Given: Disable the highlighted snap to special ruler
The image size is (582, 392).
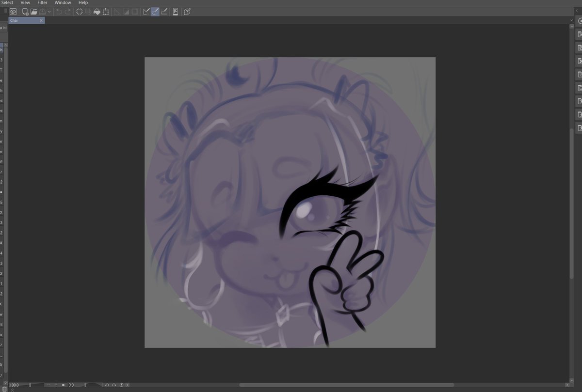Looking at the screenshot, I should pos(155,12).
